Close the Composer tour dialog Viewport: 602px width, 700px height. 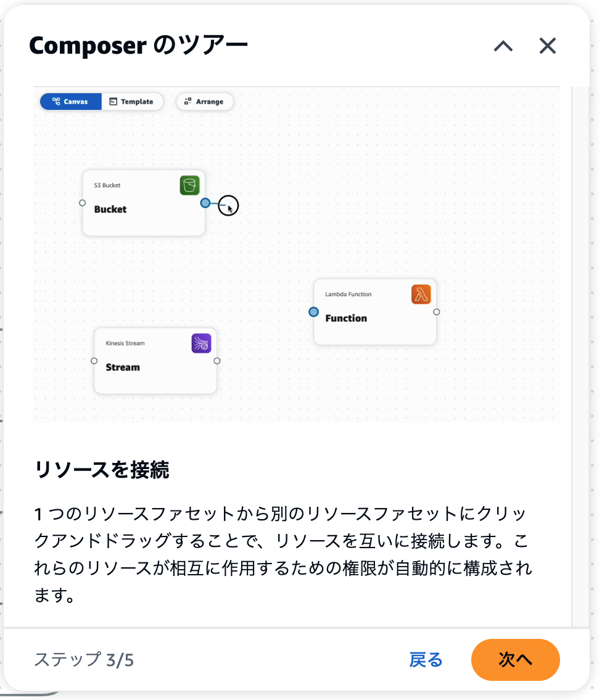[548, 46]
